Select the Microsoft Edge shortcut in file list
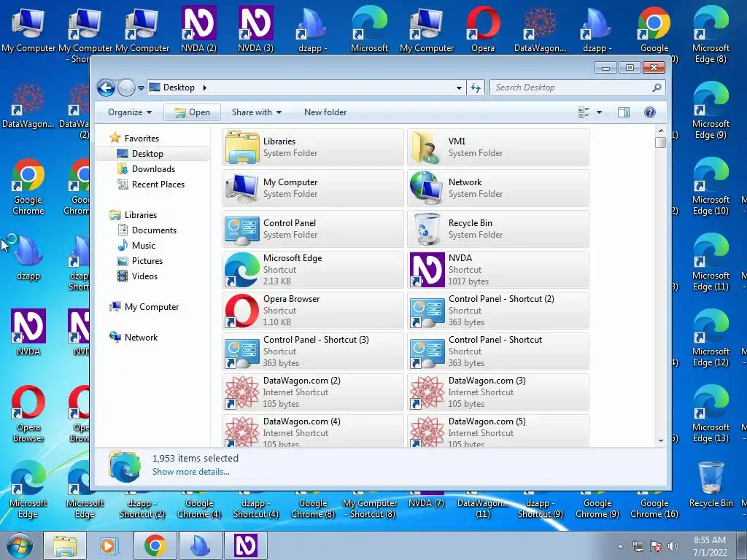The width and height of the screenshot is (747, 560). click(313, 270)
